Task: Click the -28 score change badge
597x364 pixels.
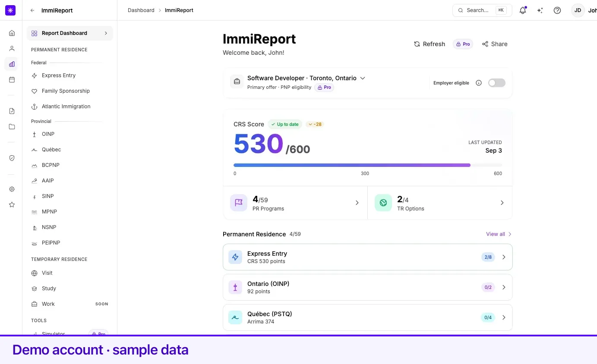Action: click(315, 124)
